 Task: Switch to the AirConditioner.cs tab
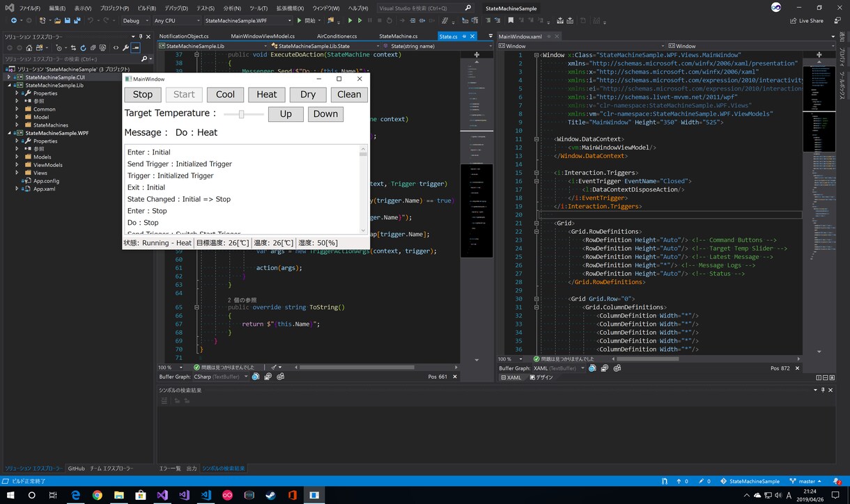(x=337, y=36)
